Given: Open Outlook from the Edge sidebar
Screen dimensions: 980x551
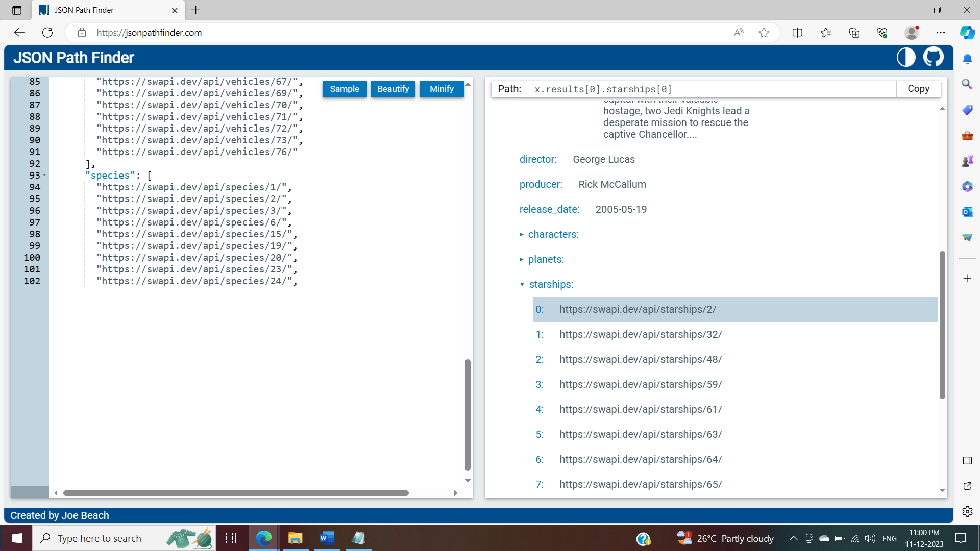Looking at the screenshot, I should click(967, 212).
